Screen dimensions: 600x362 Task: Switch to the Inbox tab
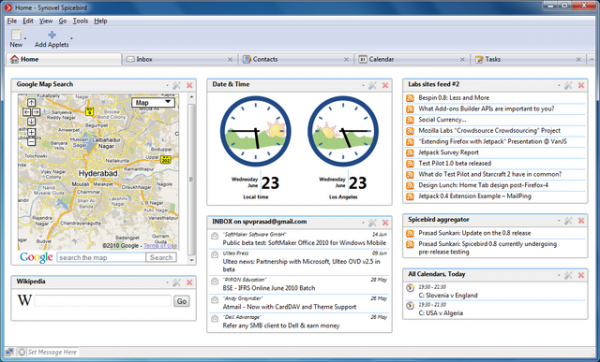[179, 59]
